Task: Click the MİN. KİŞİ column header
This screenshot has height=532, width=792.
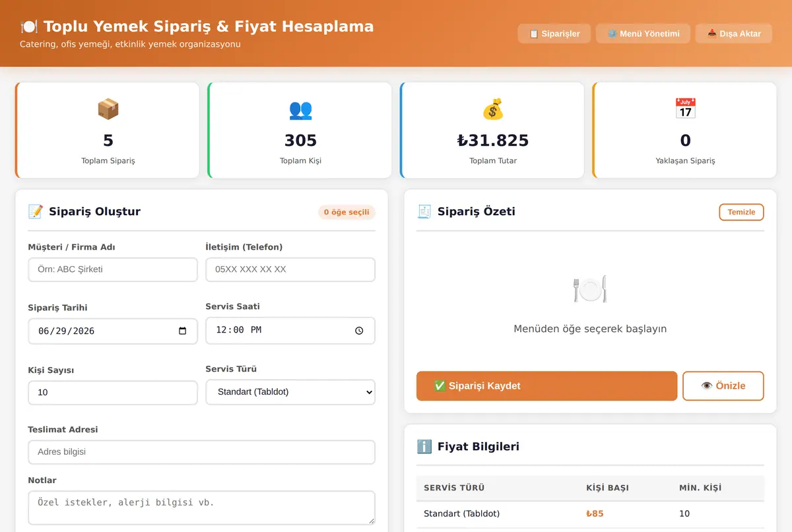Action: [x=700, y=488]
